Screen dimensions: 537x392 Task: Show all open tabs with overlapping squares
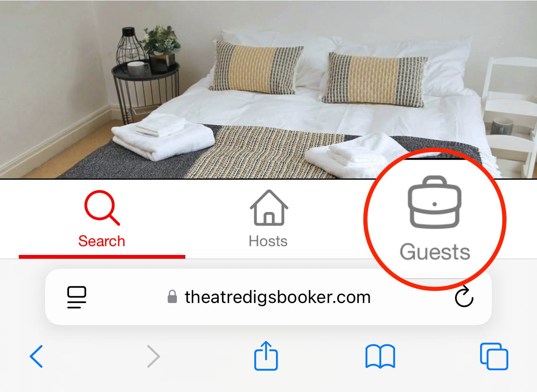click(x=494, y=356)
